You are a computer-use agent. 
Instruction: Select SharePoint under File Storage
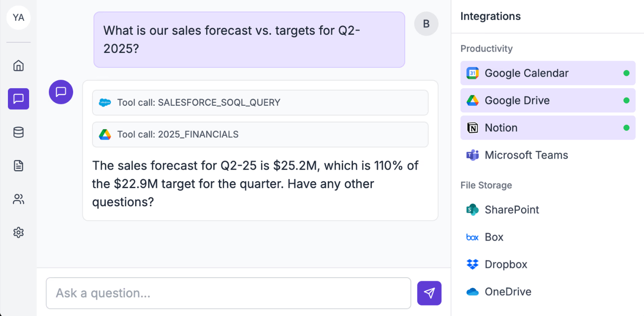point(548,210)
